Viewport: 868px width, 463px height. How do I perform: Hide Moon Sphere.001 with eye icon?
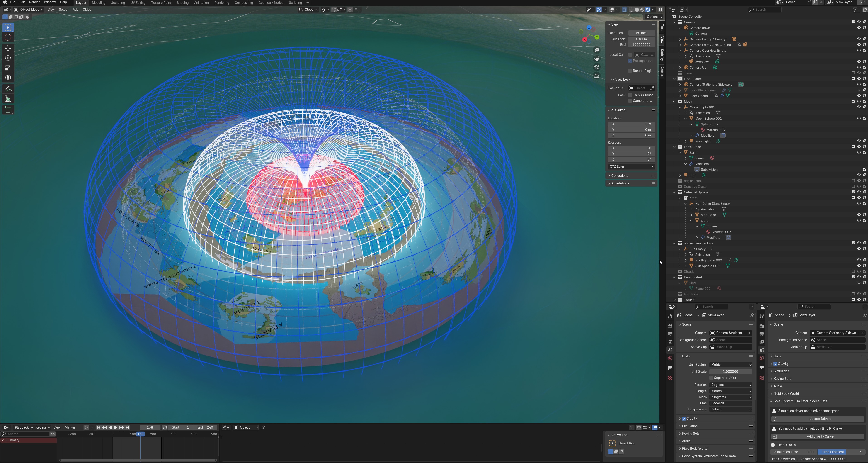858,118
